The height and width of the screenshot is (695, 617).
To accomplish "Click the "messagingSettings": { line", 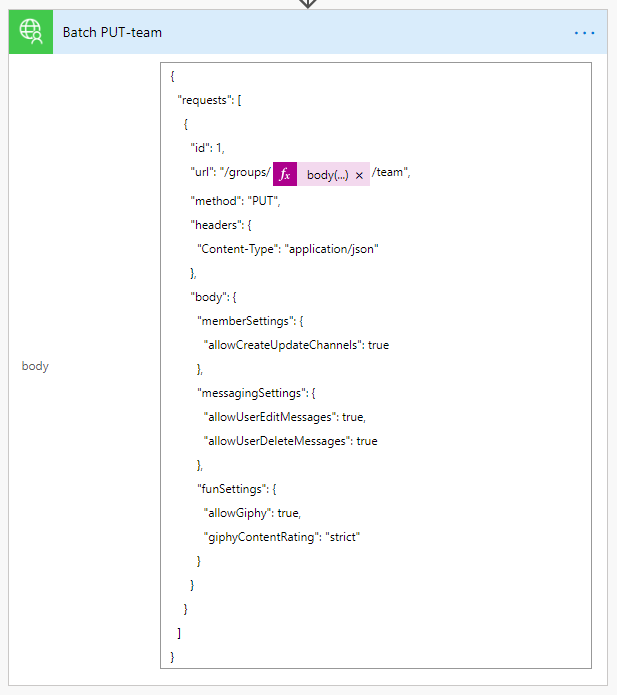I will (x=256, y=393).
